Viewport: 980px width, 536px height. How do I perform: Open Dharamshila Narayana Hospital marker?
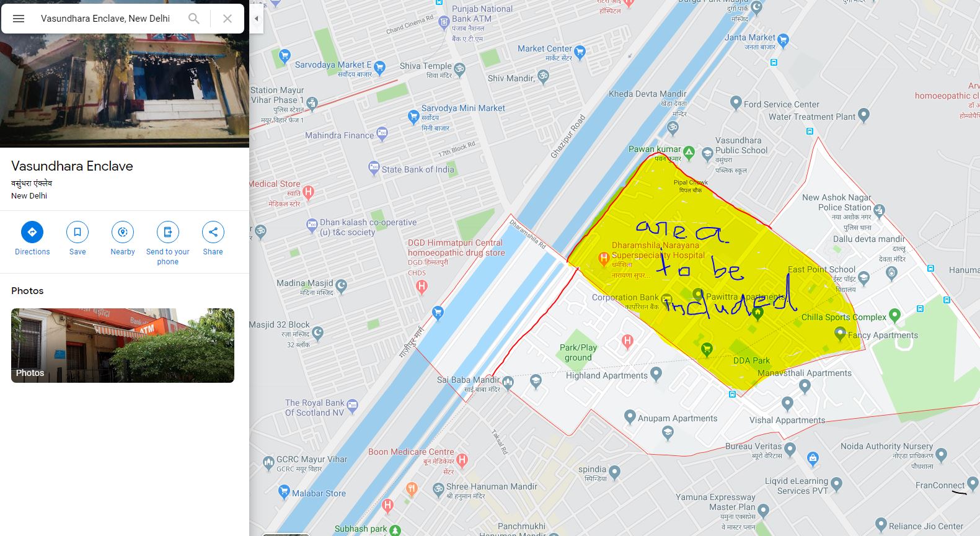[603, 259]
